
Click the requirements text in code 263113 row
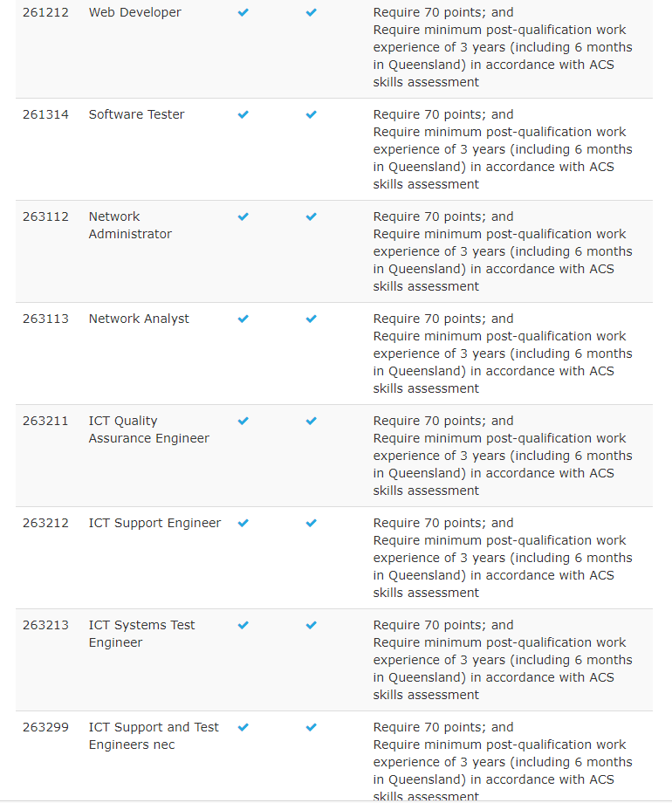click(503, 353)
